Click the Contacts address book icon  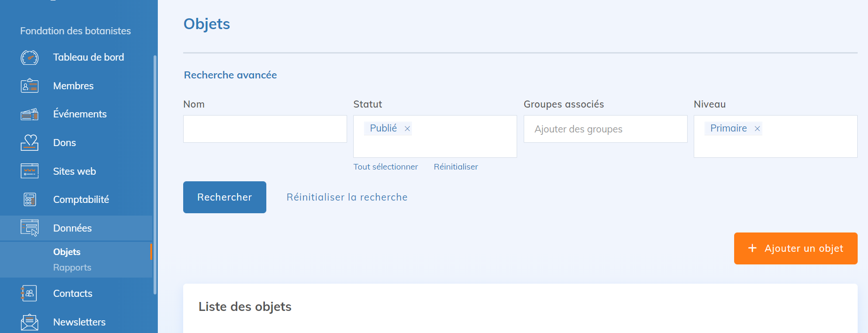coord(30,294)
